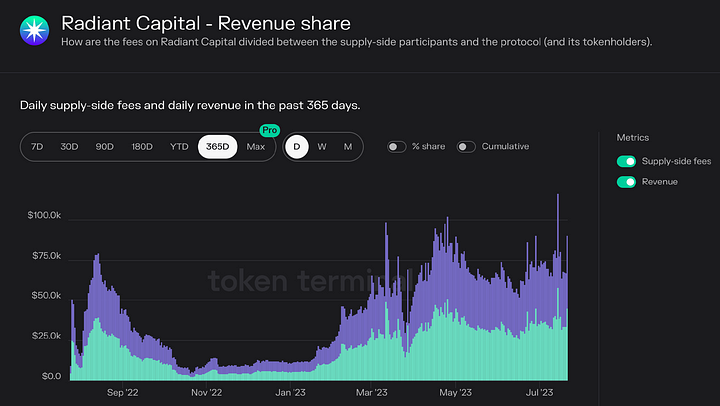The height and width of the screenshot is (406, 720).
Task: Disable the Revenue metric toggle
Action: pyautogui.click(x=627, y=181)
